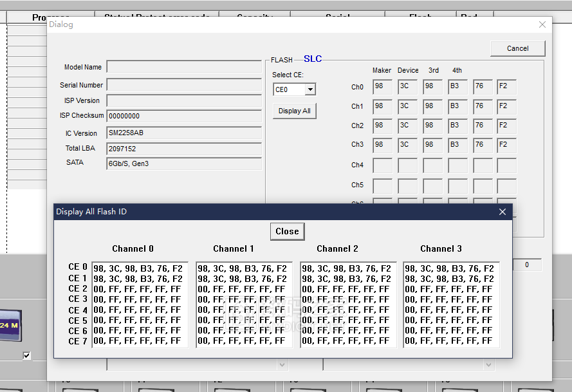Click the IC Version field showing SM2258AB
This screenshot has height=392, width=572.
pyautogui.click(x=184, y=133)
